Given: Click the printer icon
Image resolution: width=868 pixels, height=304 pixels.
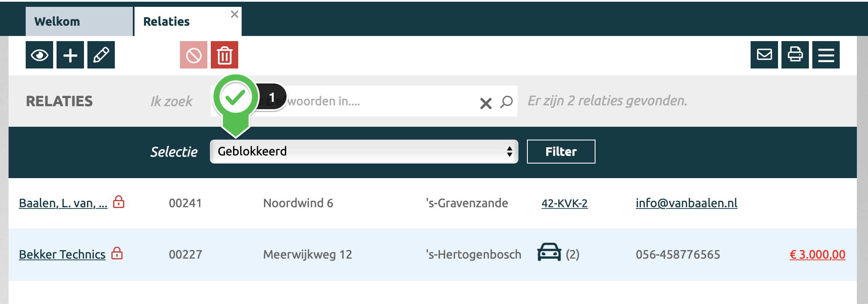Looking at the screenshot, I should (795, 55).
